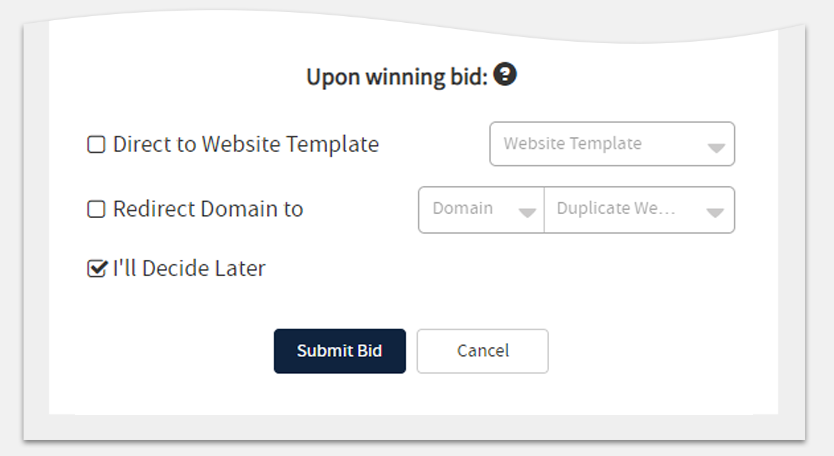Check the Redirect Domain to option
This screenshot has width=834, height=456.
[96, 209]
